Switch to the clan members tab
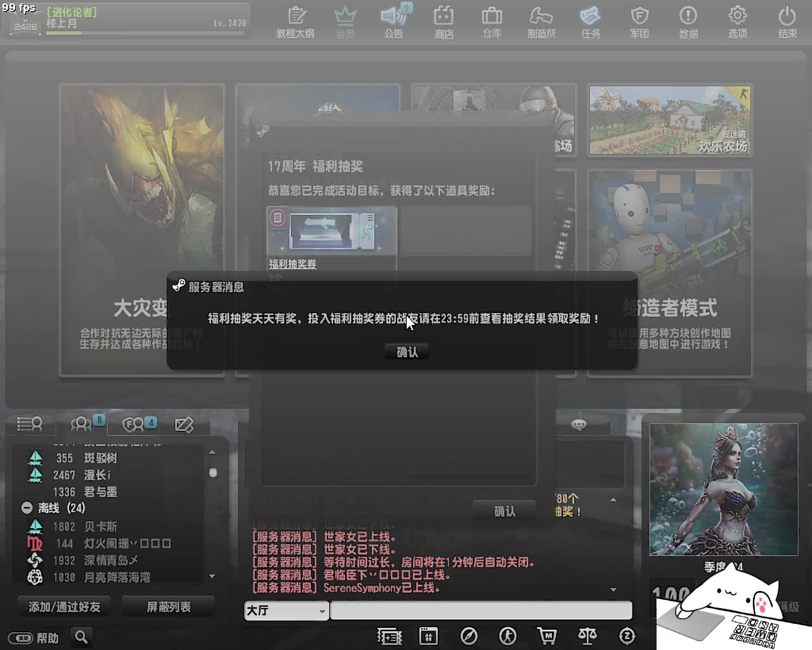This screenshot has height=650, width=812. [x=134, y=424]
